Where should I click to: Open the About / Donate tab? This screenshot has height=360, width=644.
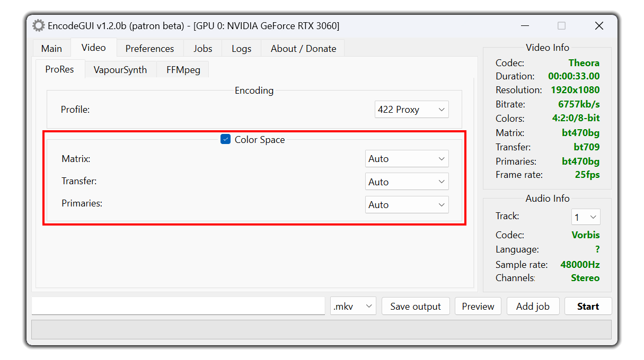pyautogui.click(x=303, y=48)
